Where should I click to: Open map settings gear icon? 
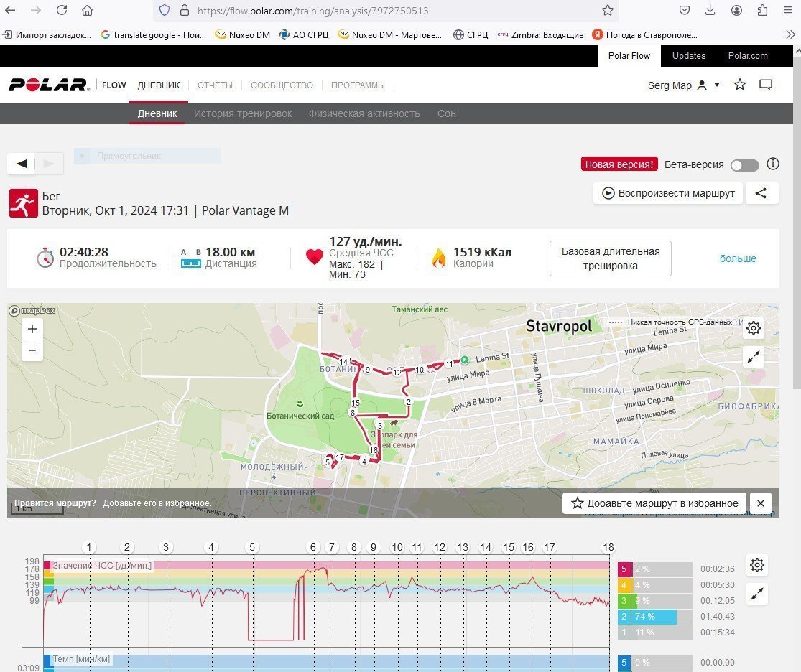(754, 328)
